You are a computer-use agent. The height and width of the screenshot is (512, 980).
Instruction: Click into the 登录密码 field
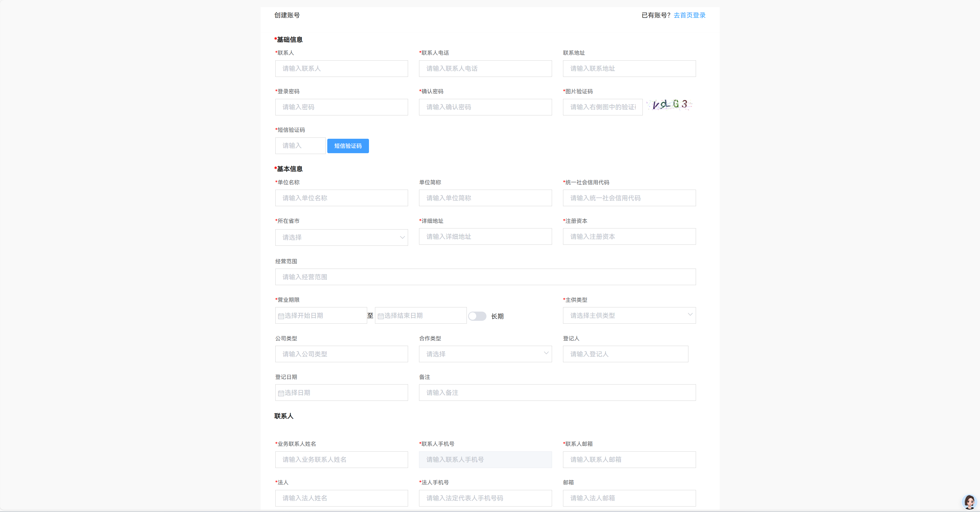tap(342, 107)
